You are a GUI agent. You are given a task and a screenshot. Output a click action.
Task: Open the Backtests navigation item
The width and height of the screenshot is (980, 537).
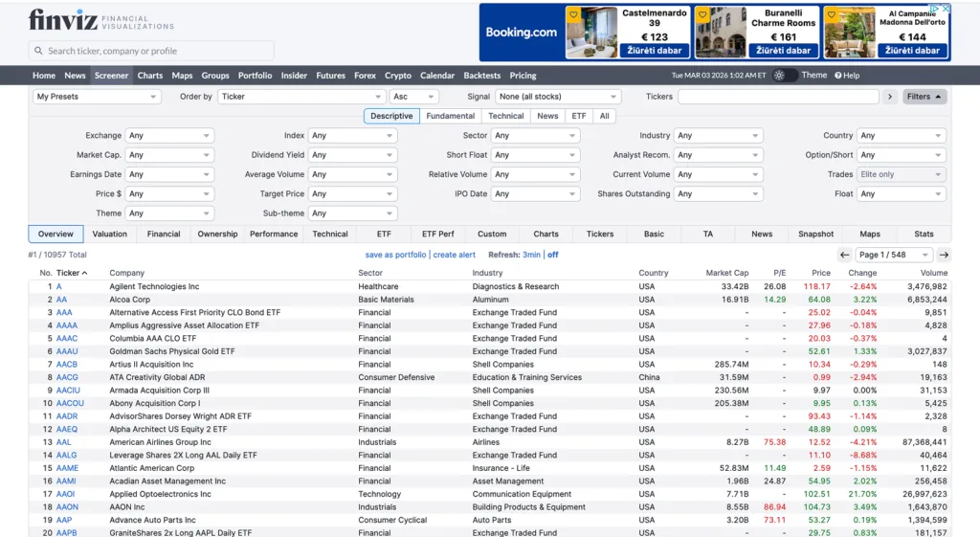482,75
